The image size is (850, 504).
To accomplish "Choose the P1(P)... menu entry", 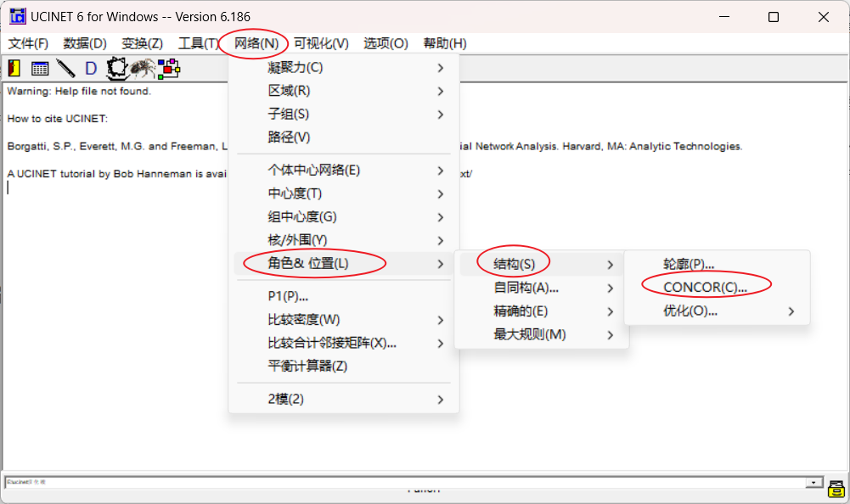I will (344, 296).
